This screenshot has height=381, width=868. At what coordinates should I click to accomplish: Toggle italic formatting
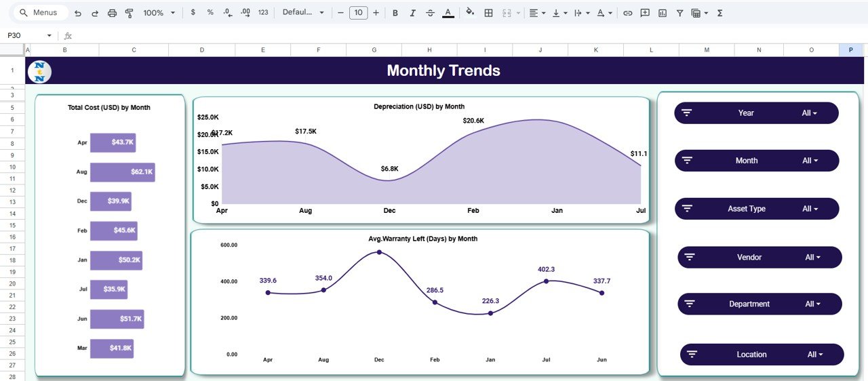(x=412, y=13)
